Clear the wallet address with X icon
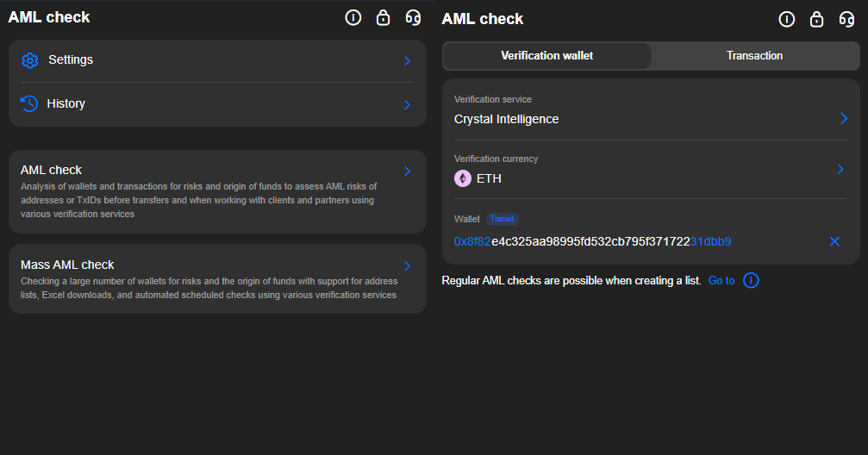Screen dimensions: 868x455 [834, 241]
